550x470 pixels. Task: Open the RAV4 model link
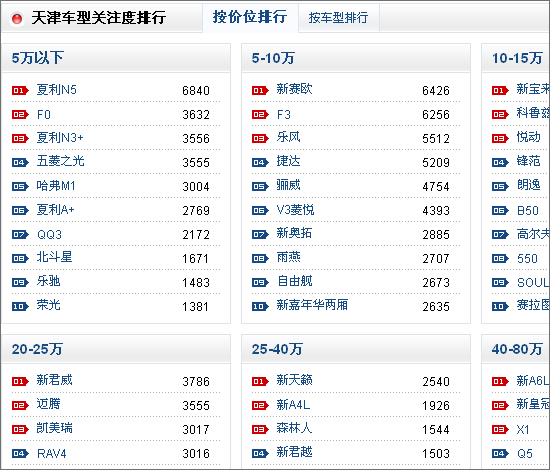click(52, 454)
